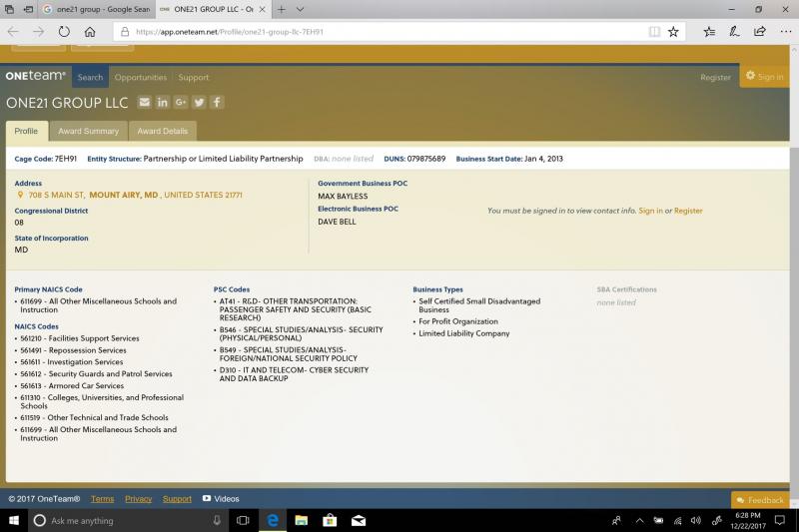Screen dimensions: 799x532
Task: Click the Register link in the header
Action: click(x=715, y=78)
